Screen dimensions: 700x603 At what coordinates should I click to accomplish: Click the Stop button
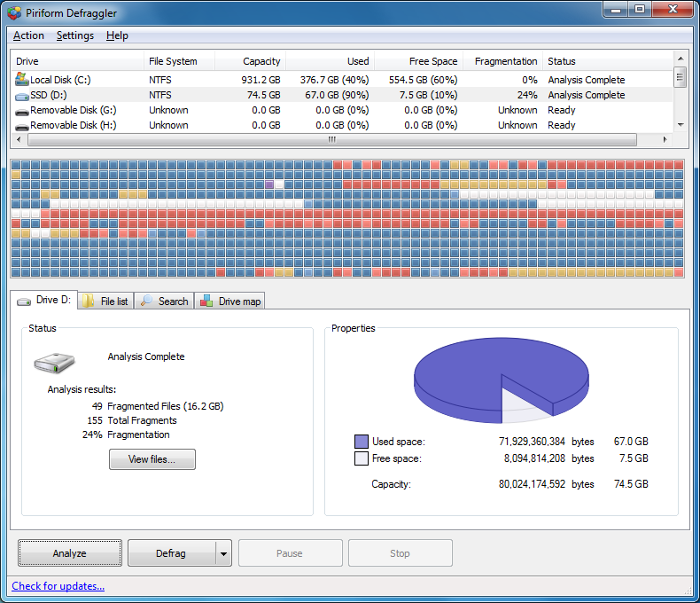point(400,553)
